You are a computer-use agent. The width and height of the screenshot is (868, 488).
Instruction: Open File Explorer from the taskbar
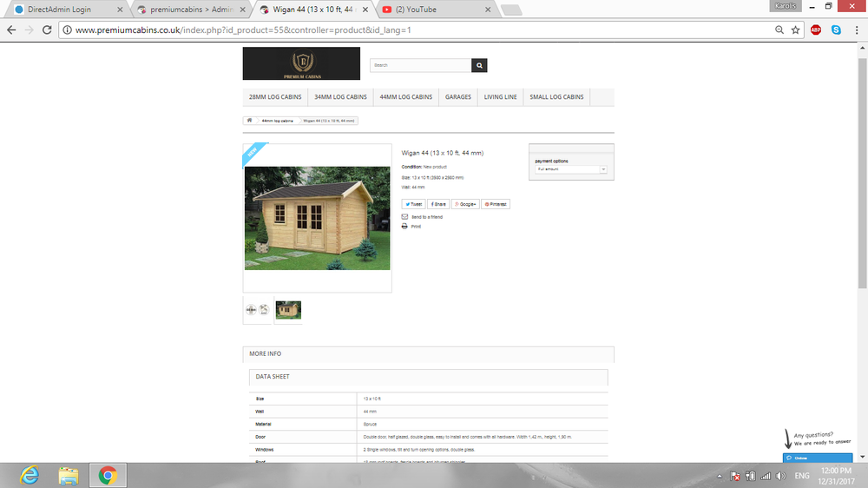click(69, 475)
